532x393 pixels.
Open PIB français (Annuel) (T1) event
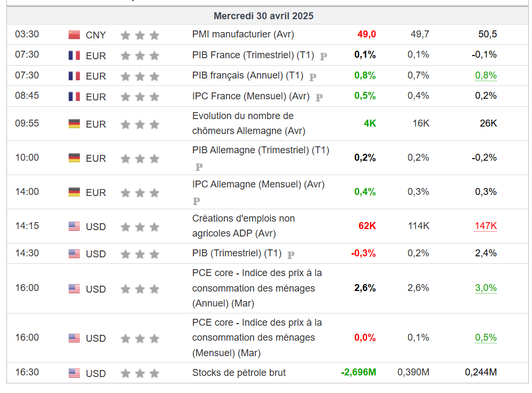click(248, 75)
